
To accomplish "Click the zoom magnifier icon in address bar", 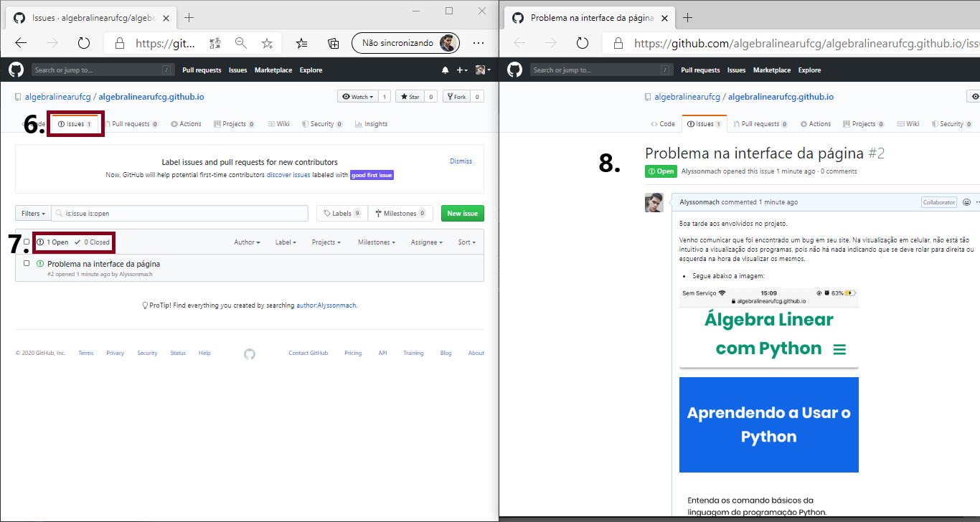I will (241, 43).
